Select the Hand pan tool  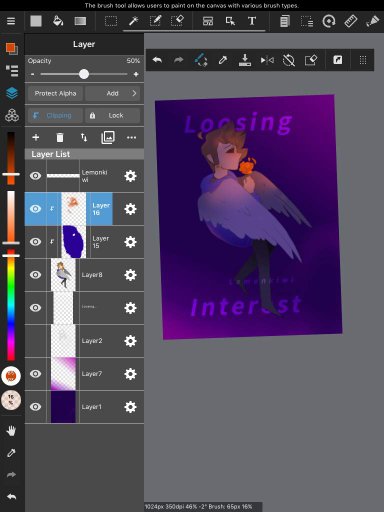click(x=11, y=431)
